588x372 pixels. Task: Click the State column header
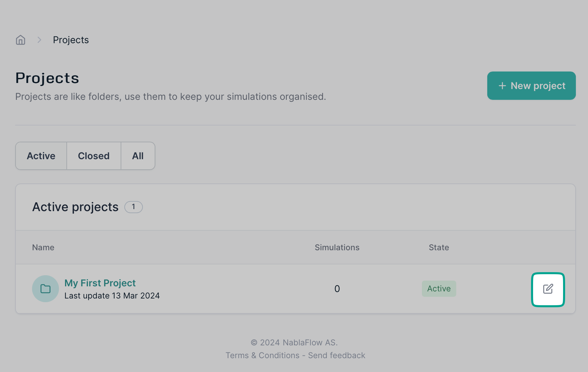(x=439, y=248)
